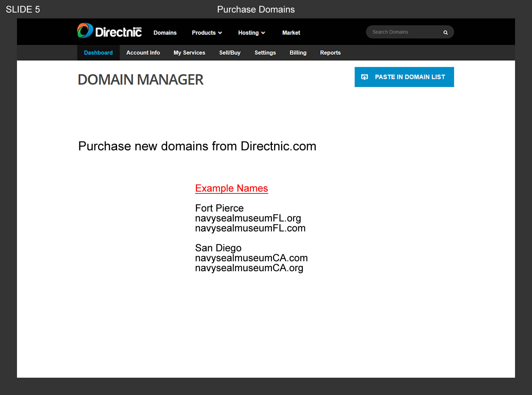Screen dimensions: 532x395
Task: Click the navysealmuseumCA.com domain text
Action: click(x=251, y=258)
